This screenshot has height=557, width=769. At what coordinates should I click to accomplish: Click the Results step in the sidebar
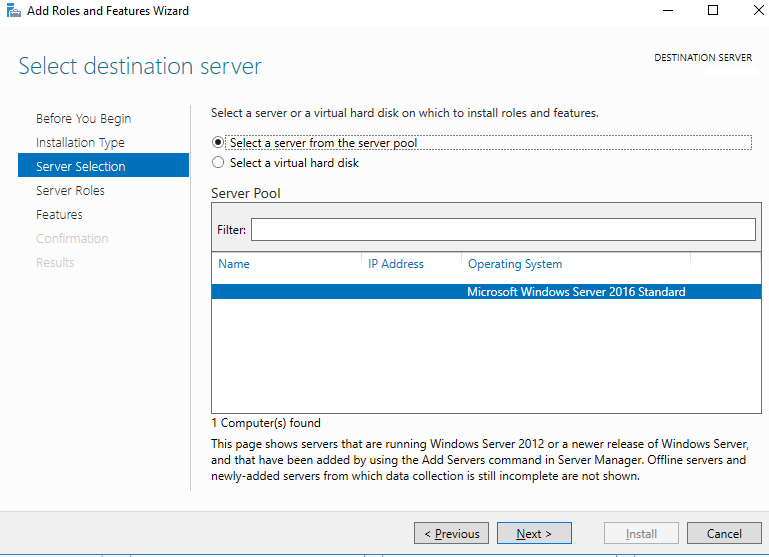(x=55, y=262)
